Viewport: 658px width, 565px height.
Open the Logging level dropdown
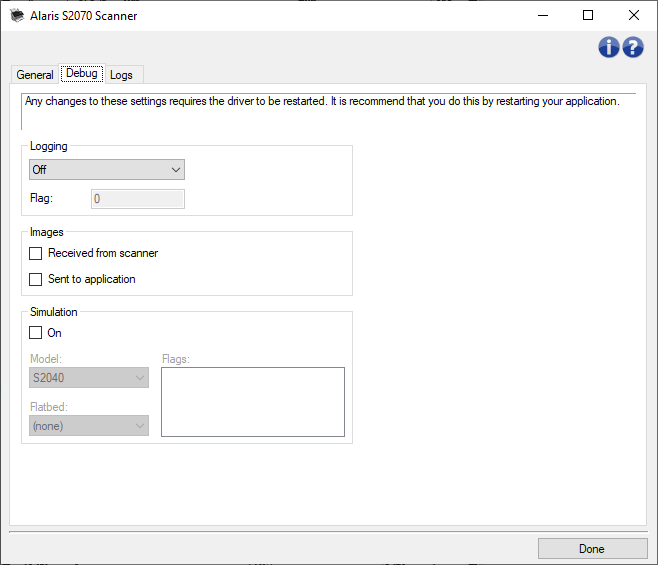click(107, 171)
